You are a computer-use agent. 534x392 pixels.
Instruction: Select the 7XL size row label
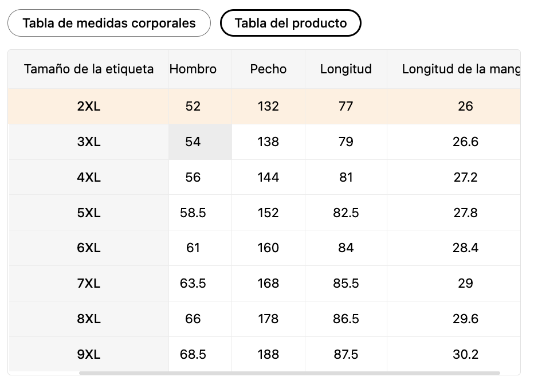coord(89,283)
